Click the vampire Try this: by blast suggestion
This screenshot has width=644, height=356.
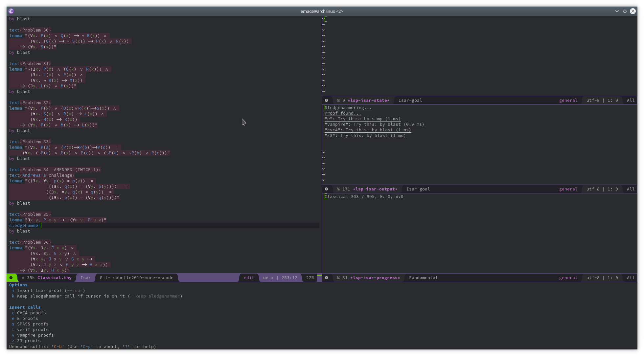click(375, 124)
